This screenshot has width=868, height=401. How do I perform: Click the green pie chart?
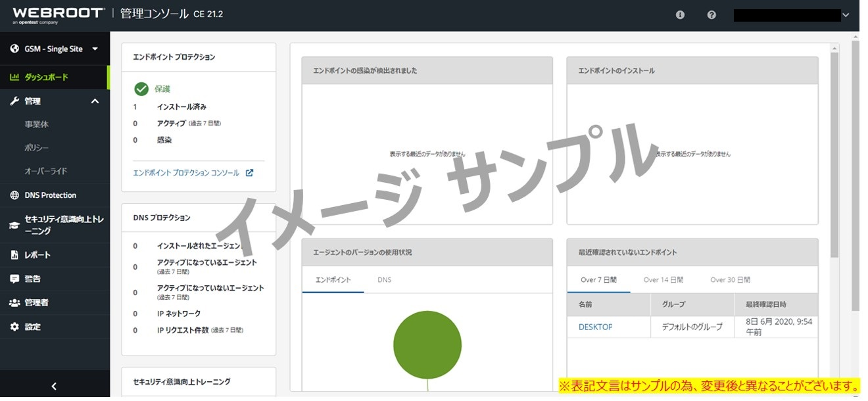pos(427,345)
